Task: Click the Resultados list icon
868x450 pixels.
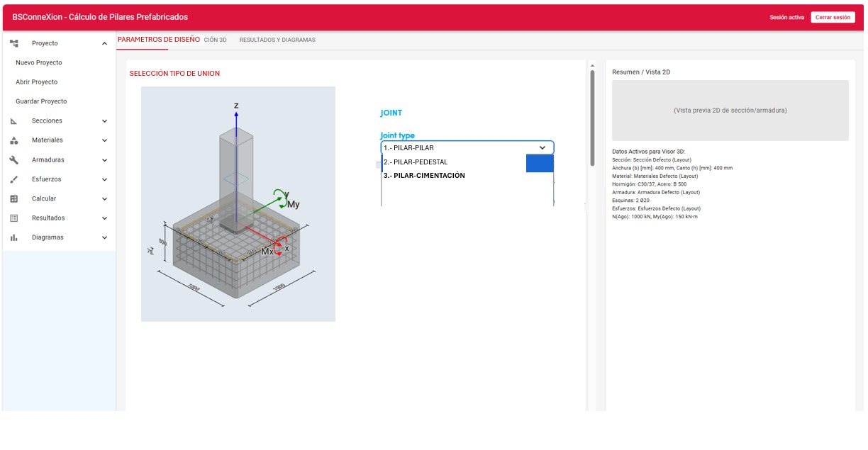Action: click(13, 218)
